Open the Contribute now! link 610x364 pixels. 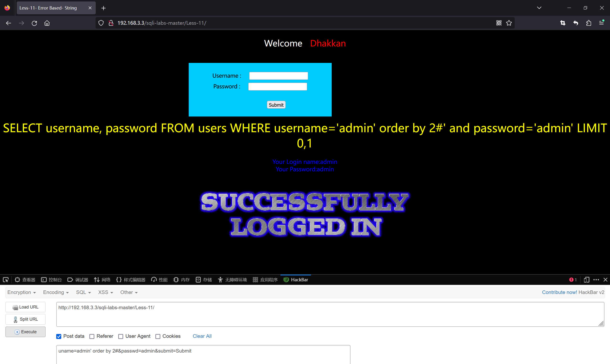559,292
